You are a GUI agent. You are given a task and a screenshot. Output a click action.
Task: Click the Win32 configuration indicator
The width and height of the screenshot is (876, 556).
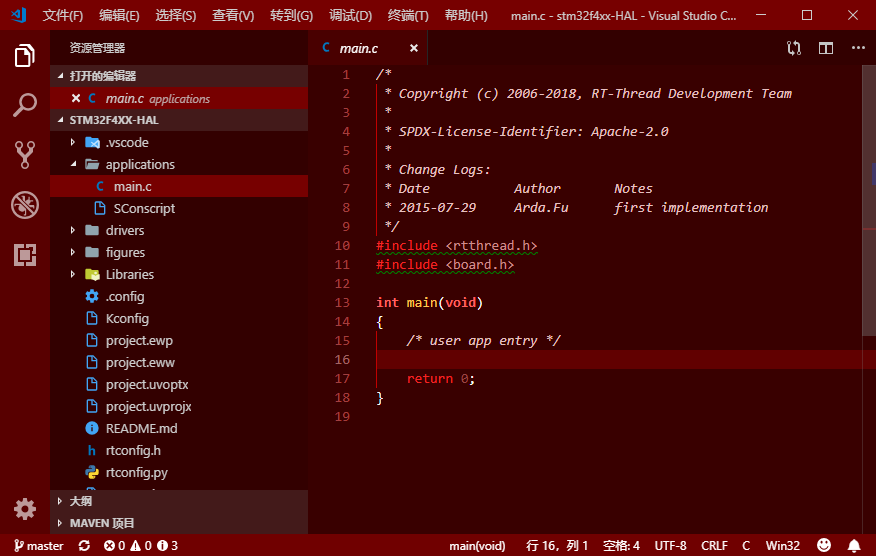click(x=783, y=545)
